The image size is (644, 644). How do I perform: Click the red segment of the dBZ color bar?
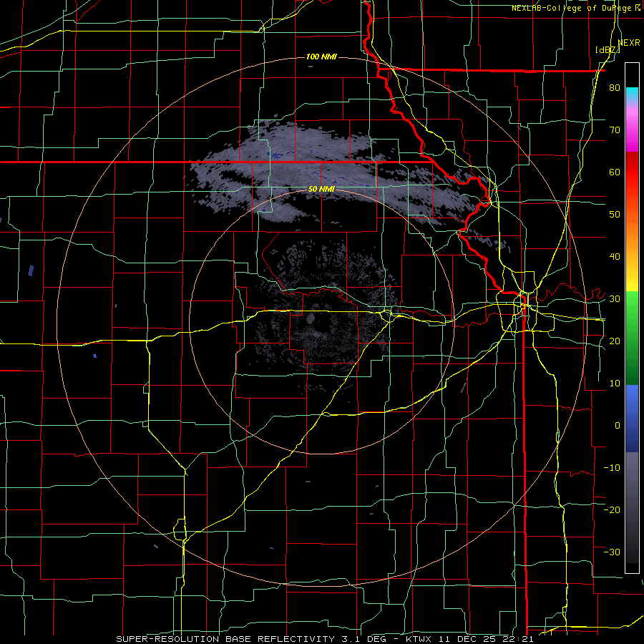[632, 172]
